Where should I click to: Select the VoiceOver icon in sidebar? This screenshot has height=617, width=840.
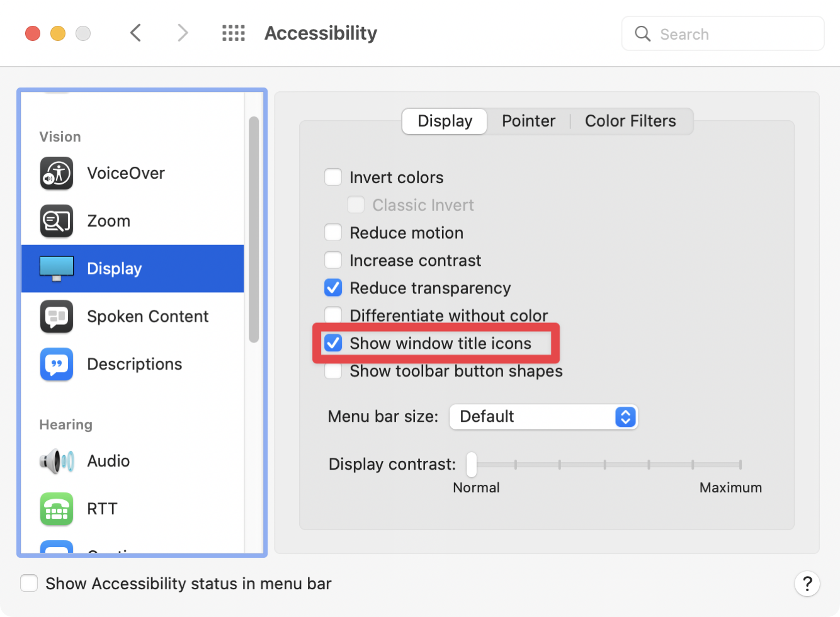coord(57,173)
